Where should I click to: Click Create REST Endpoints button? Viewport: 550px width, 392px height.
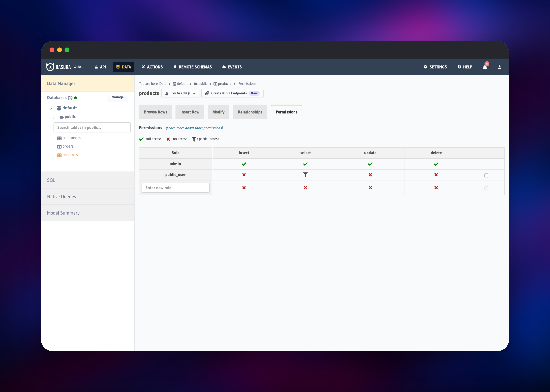(232, 93)
